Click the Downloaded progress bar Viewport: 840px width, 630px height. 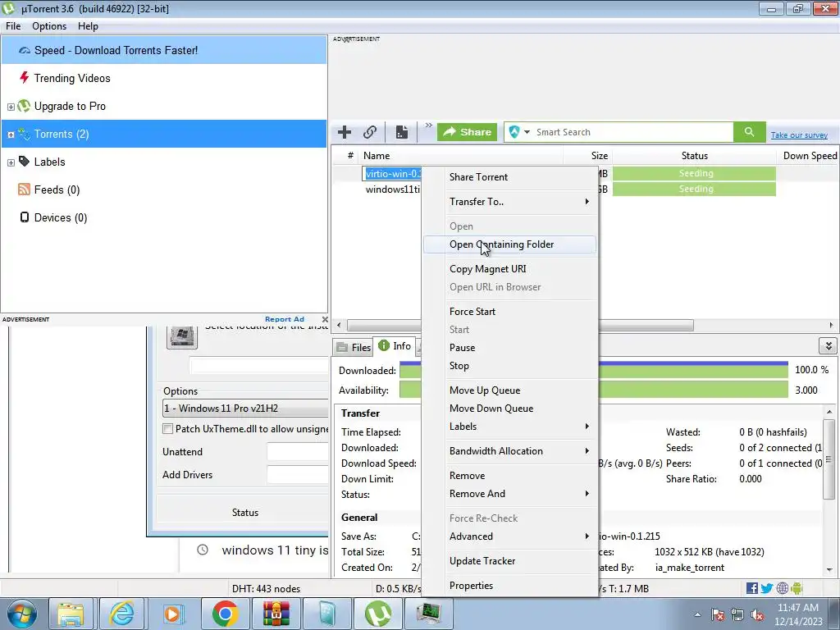[594, 370]
